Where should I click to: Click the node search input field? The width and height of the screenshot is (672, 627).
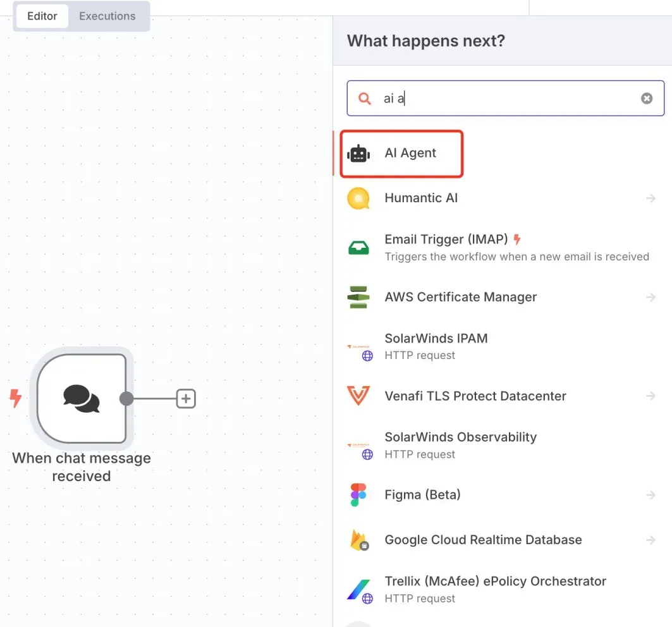(505, 98)
